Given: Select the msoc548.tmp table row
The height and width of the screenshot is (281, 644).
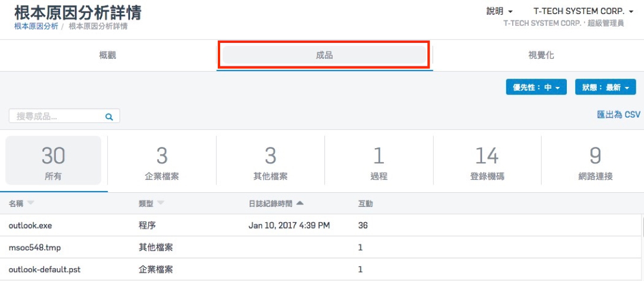Looking at the screenshot, I should (x=320, y=247).
